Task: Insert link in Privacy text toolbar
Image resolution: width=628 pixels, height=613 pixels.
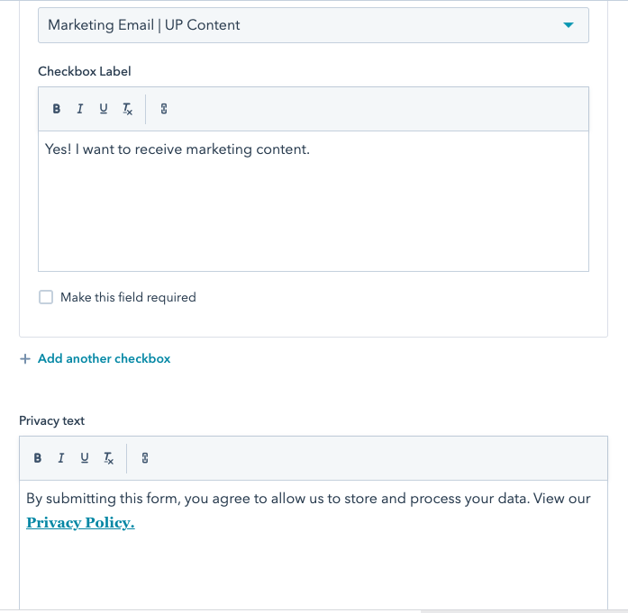Action: [x=145, y=458]
